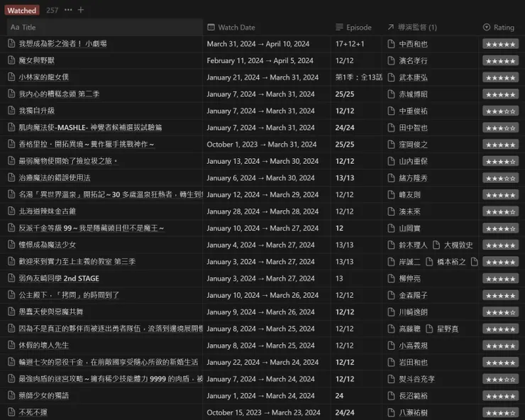
Task: Click page icon of 小林家的龍女僕 row
Action: 12,77
